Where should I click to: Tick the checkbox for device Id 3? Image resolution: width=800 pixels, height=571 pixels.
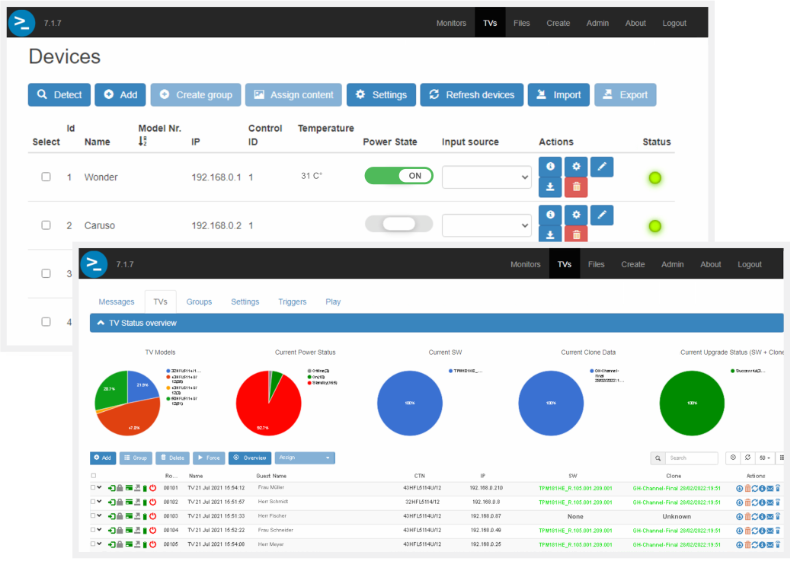coord(46,273)
